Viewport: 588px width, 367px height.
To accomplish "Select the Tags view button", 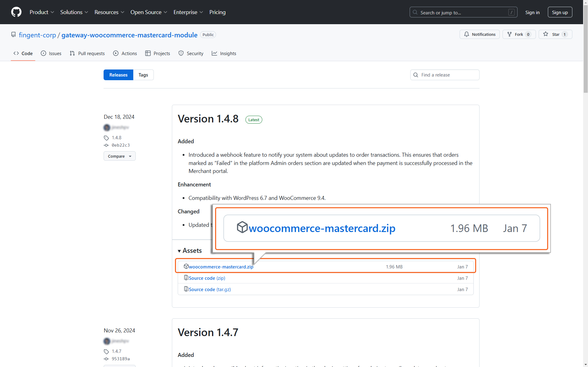I will pyautogui.click(x=143, y=75).
